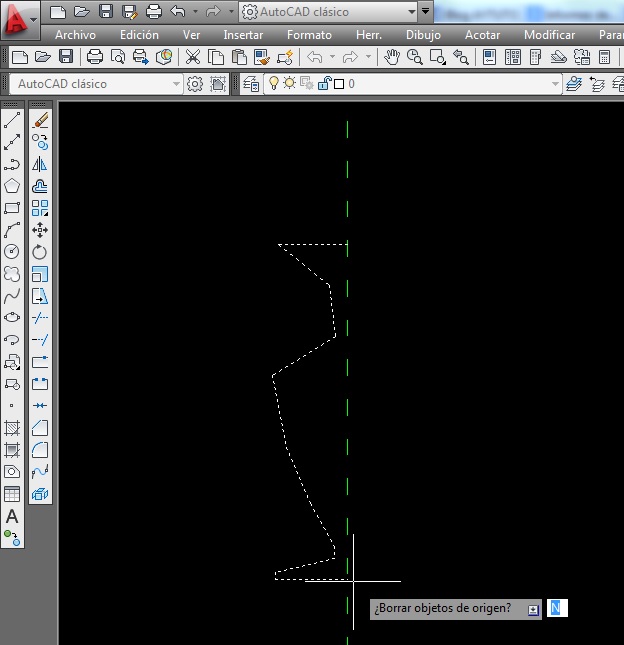Click the Rotate modify tool
This screenshot has height=645, width=624.
coord(40,252)
